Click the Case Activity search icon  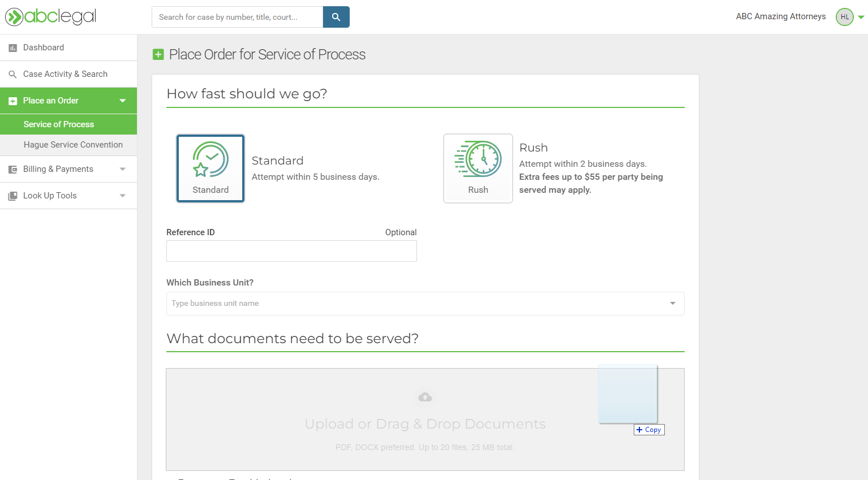click(12, 75)
